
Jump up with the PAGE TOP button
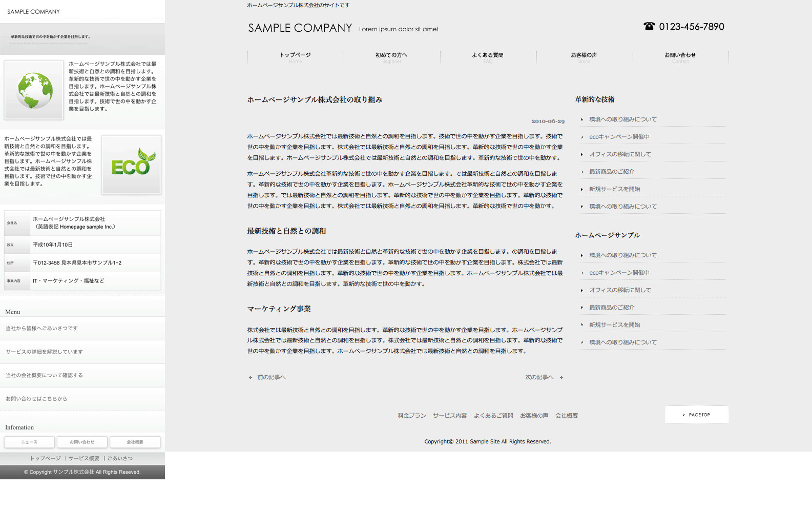(x=696, y=415)
